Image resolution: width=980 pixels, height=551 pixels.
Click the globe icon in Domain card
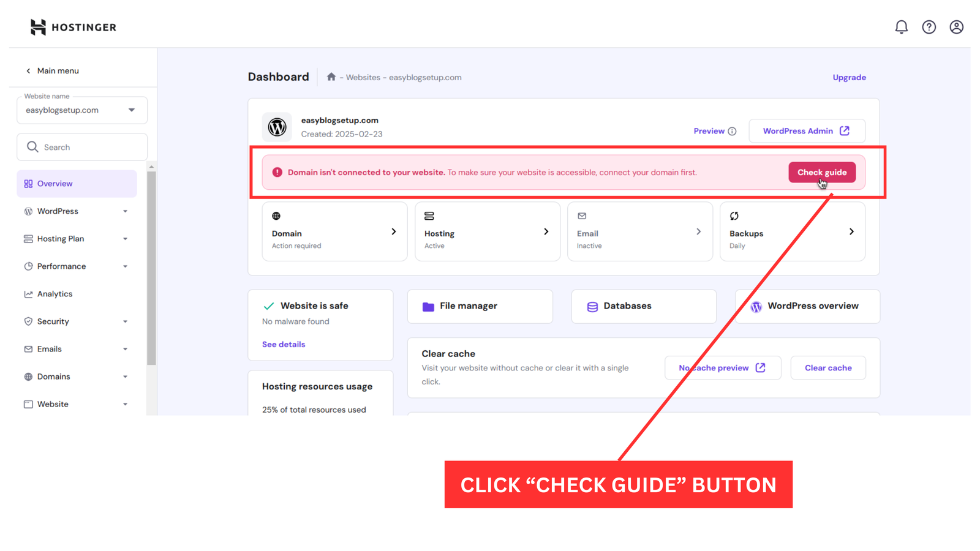tap(276, 216)
